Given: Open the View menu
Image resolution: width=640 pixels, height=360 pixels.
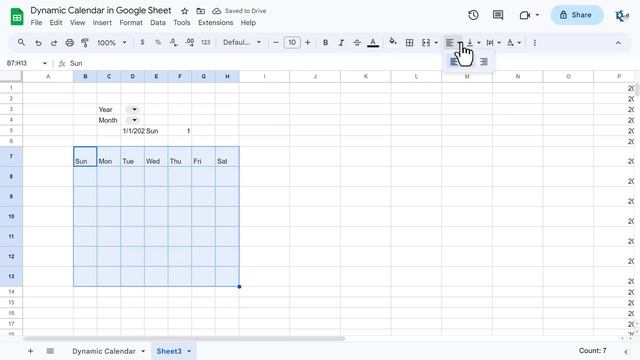Looking at the screenshot, I should click(78, 22).
